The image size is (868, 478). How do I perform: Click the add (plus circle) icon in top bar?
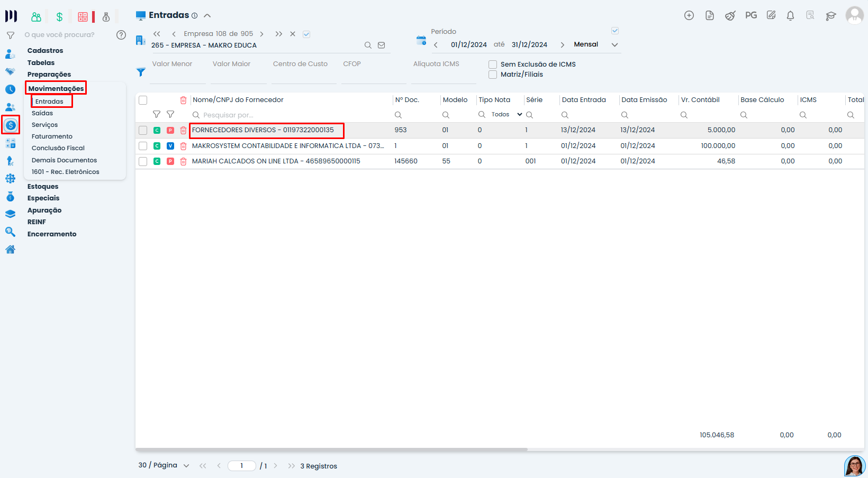pyautogui.click(x=689, y=16)
